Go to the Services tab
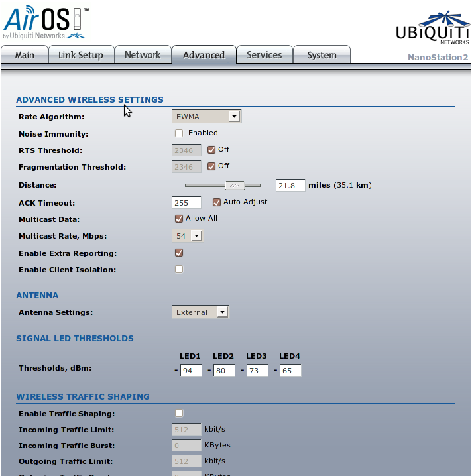This screenshot has width=472, height=476. (x=265, y=55)
